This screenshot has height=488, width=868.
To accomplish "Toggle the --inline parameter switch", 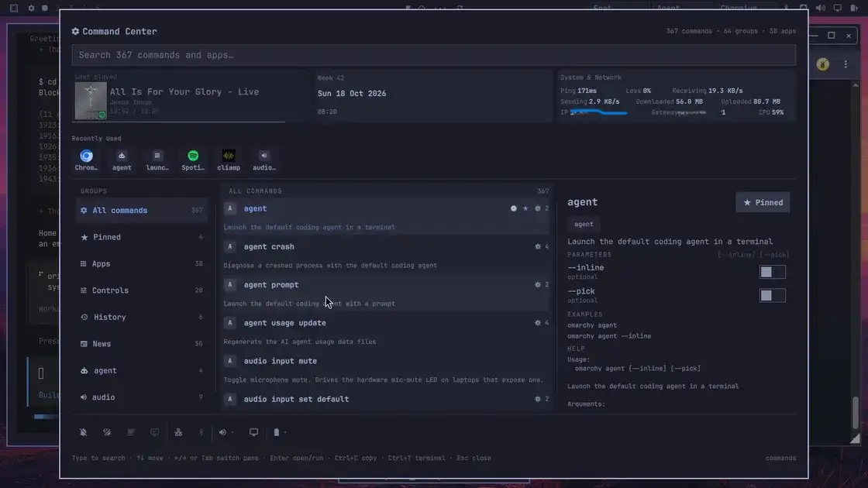I will (772, 272).
